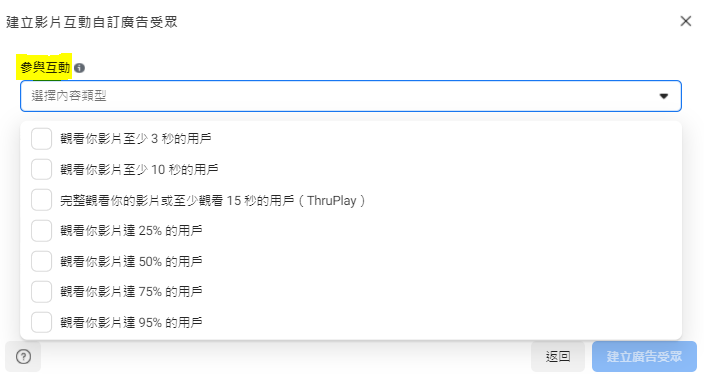Select the 觀看你影片達 95% 的用戶 option text
Viewport: 704px width, 374px height.
[131, 322]
